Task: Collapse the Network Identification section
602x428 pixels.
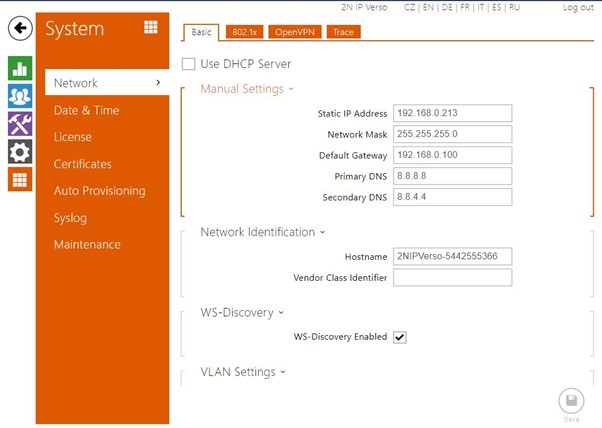Action: pyautogui.click(x=263, y=232)
